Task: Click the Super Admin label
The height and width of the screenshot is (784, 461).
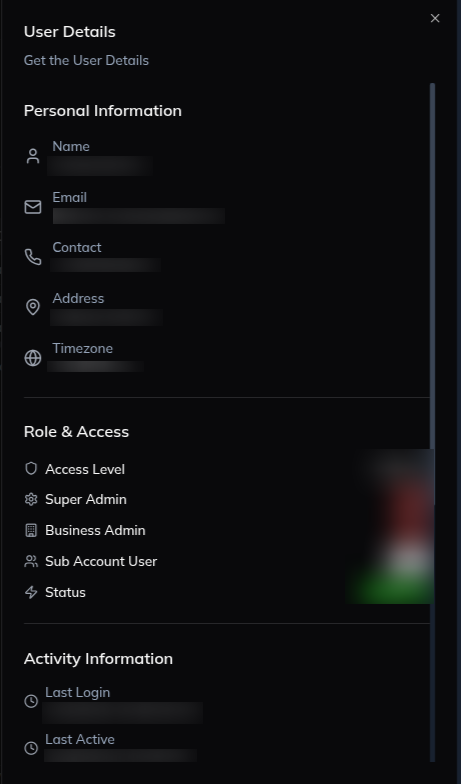Action: point(86,499)
